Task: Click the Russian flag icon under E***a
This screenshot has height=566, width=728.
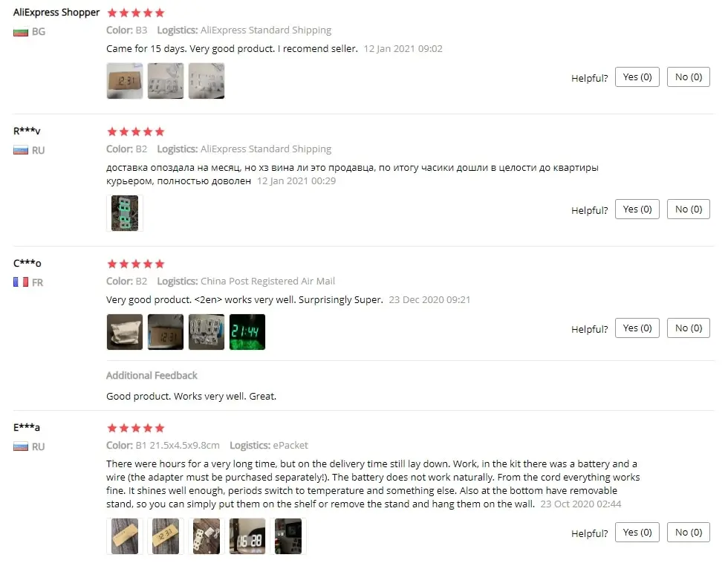Action: point(21,446)
